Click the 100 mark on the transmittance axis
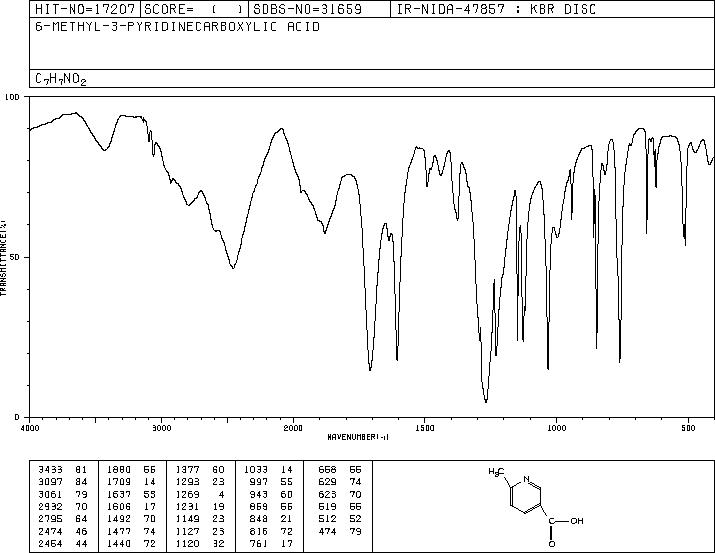Viewport: 715px width, 553px height. 12,97
